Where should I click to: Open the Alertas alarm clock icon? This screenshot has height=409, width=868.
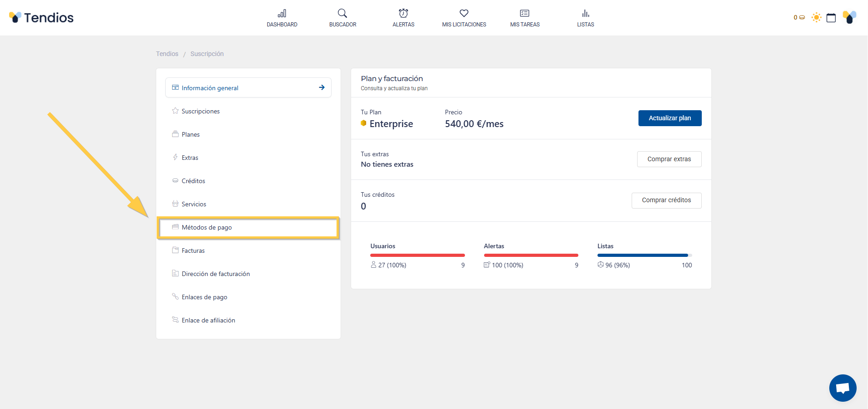(x=403, y=14)
